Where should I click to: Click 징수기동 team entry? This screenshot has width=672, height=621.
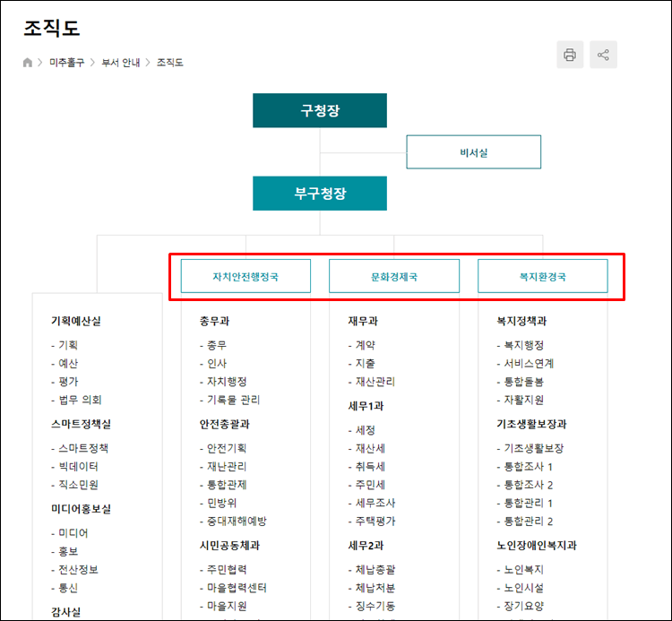pos(375,606)
